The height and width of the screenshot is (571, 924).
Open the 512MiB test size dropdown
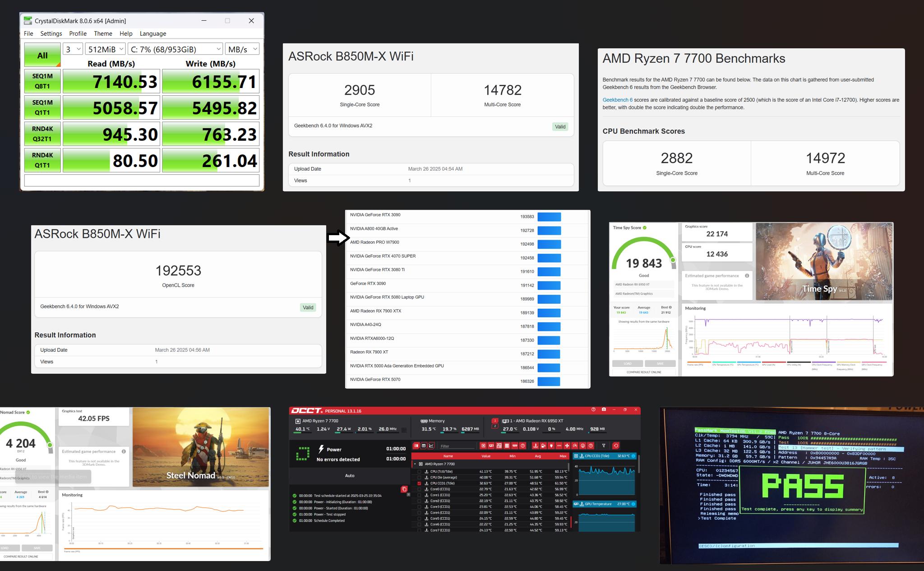(106, 49)
